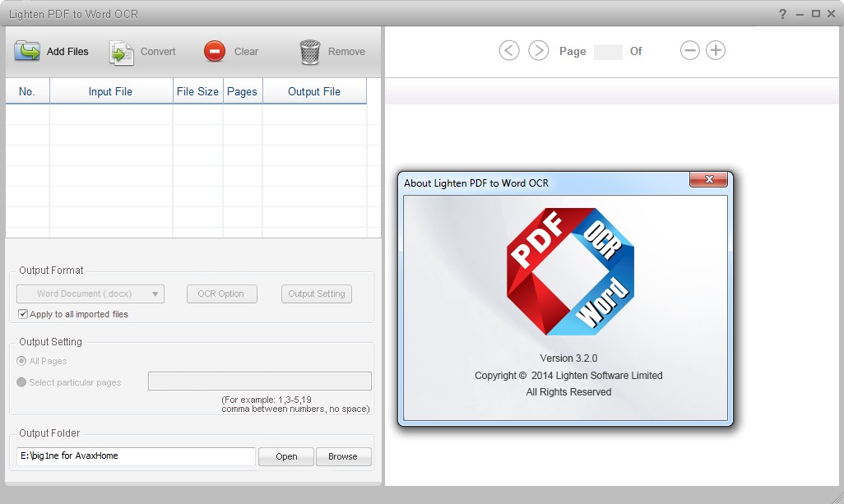The width and height of the screenshot is (844, 504).
Task: Click the Add Files label
Action: coord(67,52)
